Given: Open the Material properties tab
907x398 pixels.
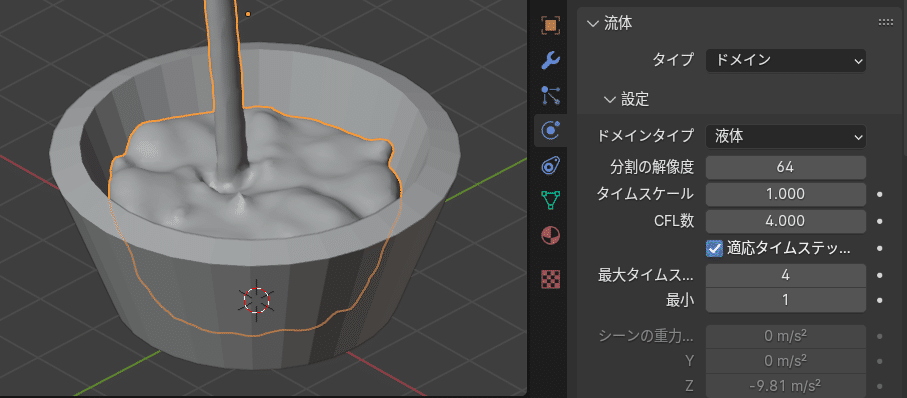Looking at the screenshot, I should (550, 236).
